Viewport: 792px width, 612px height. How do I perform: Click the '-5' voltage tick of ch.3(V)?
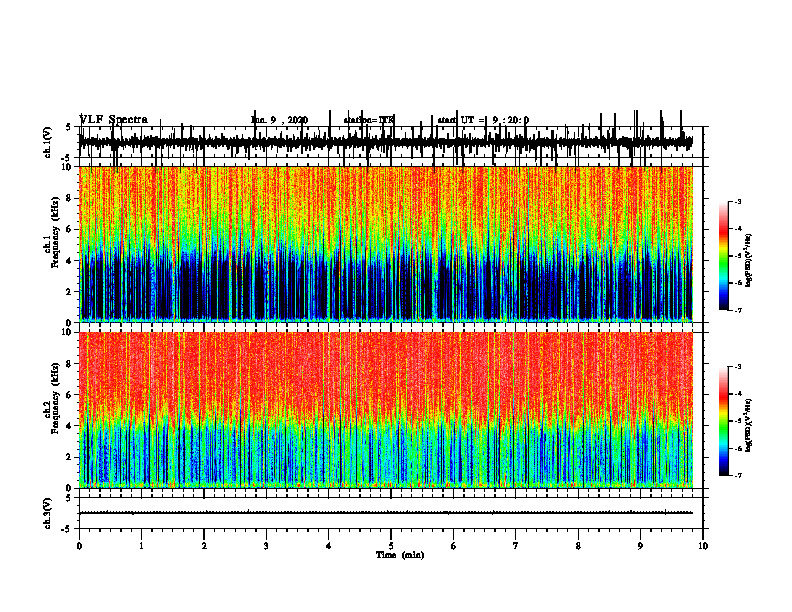(68, 529)
